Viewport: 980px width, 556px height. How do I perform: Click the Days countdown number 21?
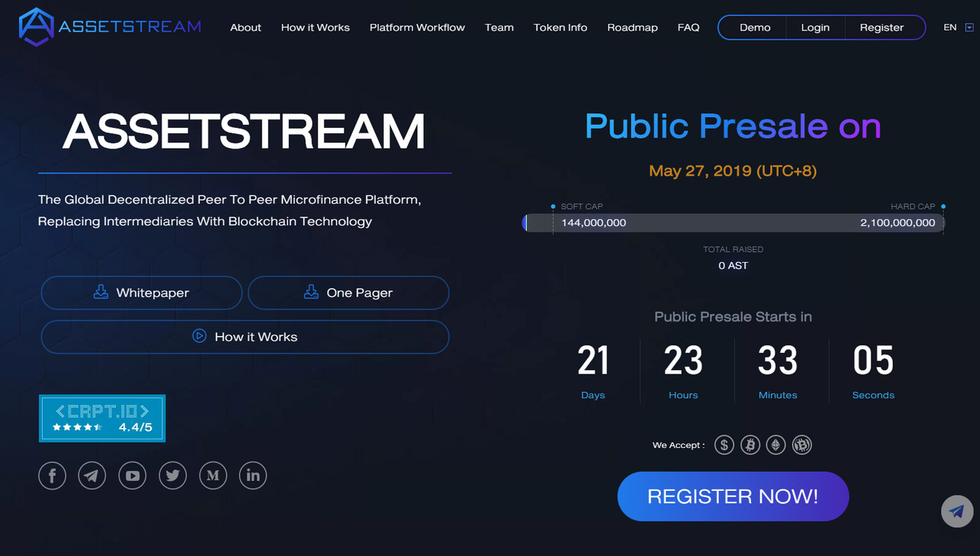pos(593,361)
